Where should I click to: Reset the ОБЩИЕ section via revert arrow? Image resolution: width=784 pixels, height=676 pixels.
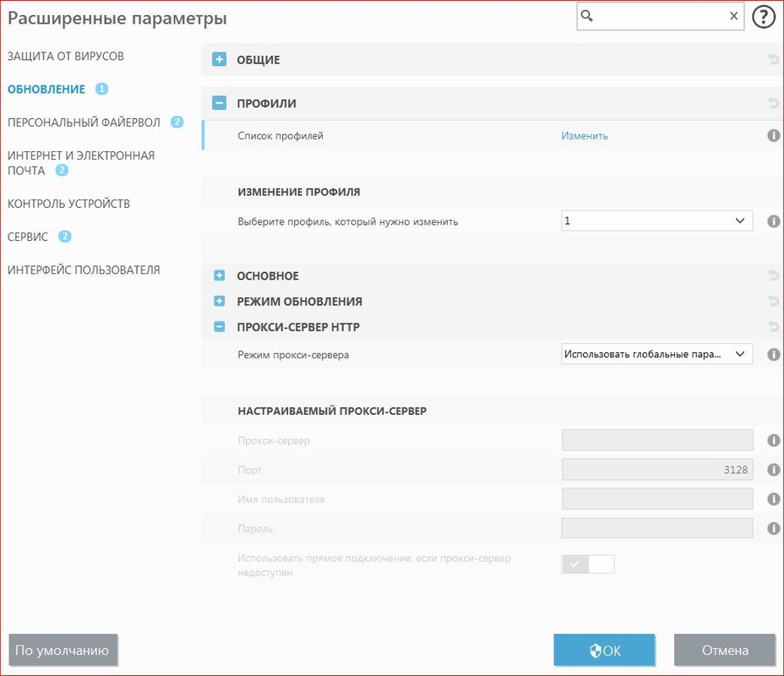tap(774, 59)
